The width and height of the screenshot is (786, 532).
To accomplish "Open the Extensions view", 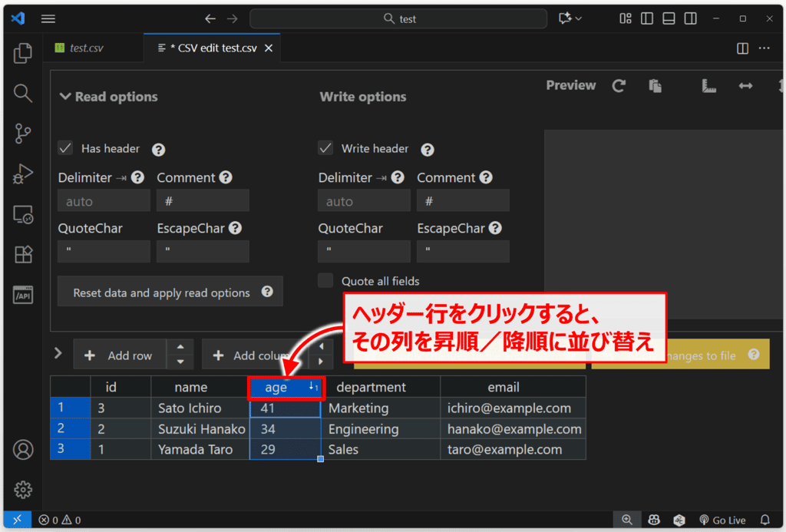I will tap(23, 255).
